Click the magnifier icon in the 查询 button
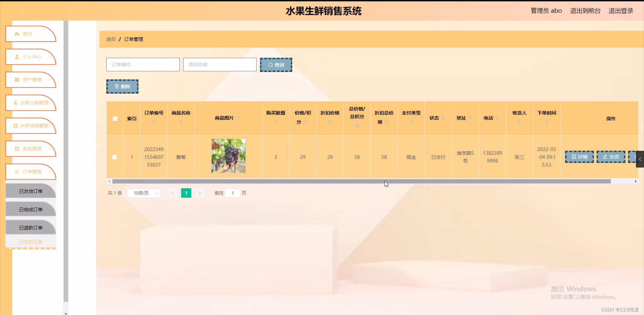644x315 pixels. [x=271, y=64]
